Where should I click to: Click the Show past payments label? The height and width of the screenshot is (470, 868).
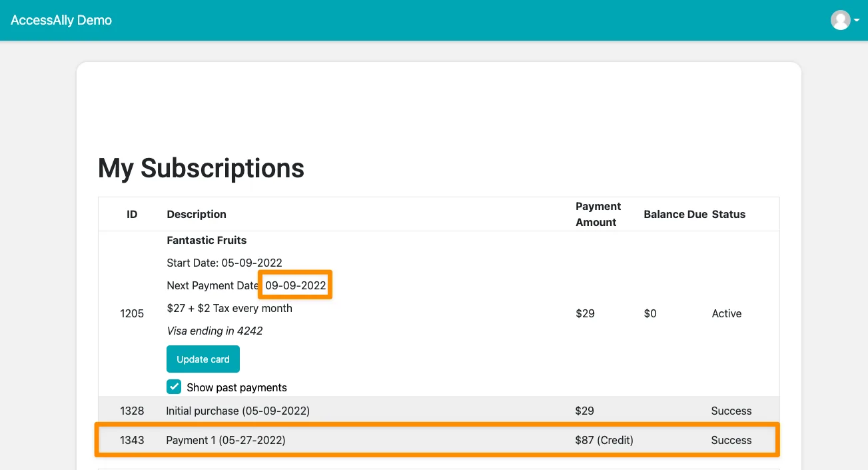click(236, 387)
